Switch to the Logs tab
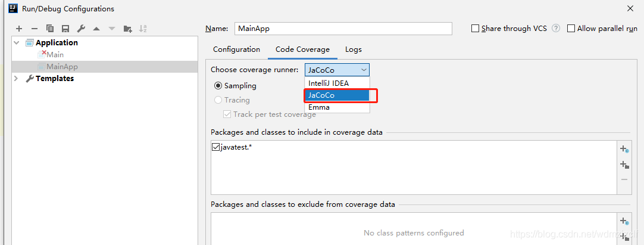The height and width of the screenshot is (245, 644). [353, 49]
